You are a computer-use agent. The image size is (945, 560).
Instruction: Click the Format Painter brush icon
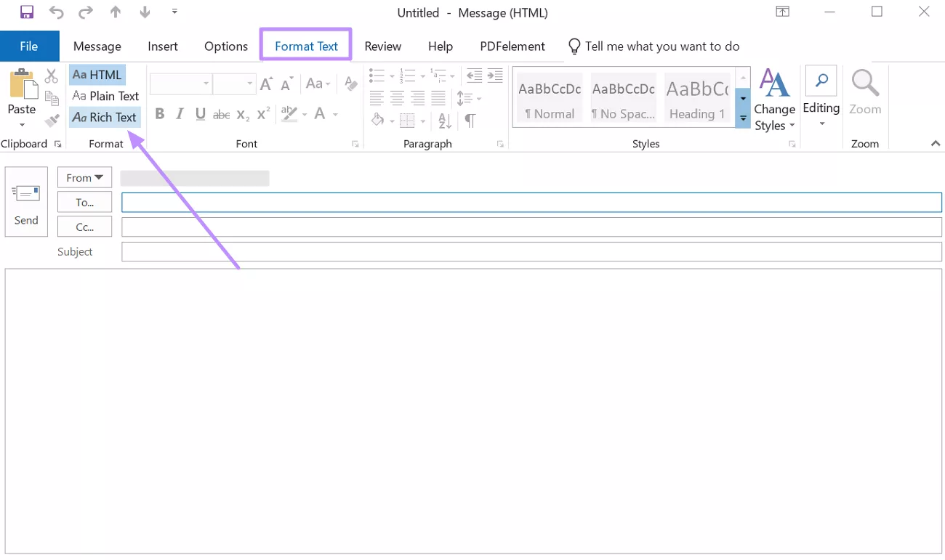(x=52, y=121)
